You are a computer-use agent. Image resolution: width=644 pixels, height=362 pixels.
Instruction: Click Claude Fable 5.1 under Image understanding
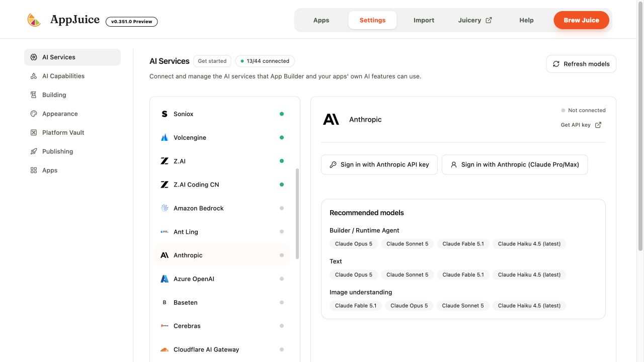[356, 306]
